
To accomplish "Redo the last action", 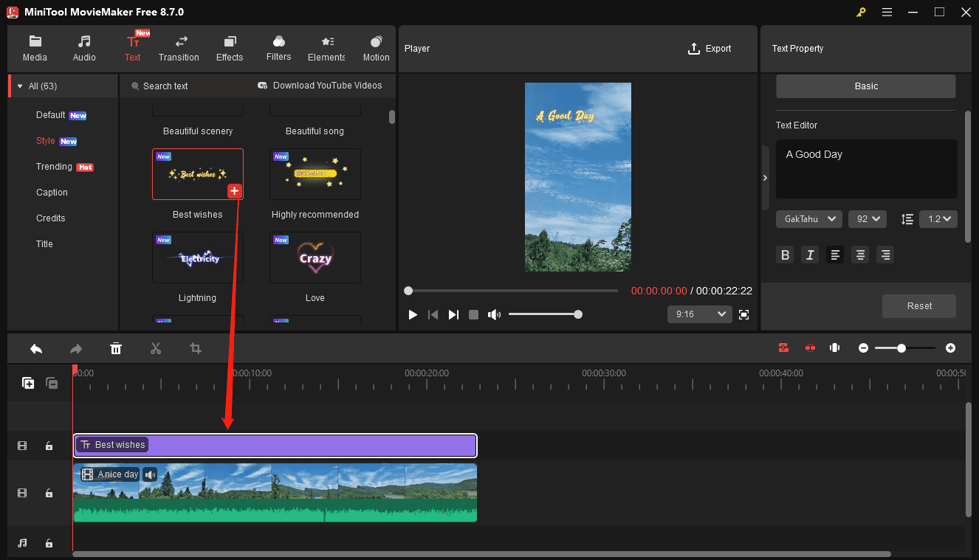I will click(x=76, y=348).
